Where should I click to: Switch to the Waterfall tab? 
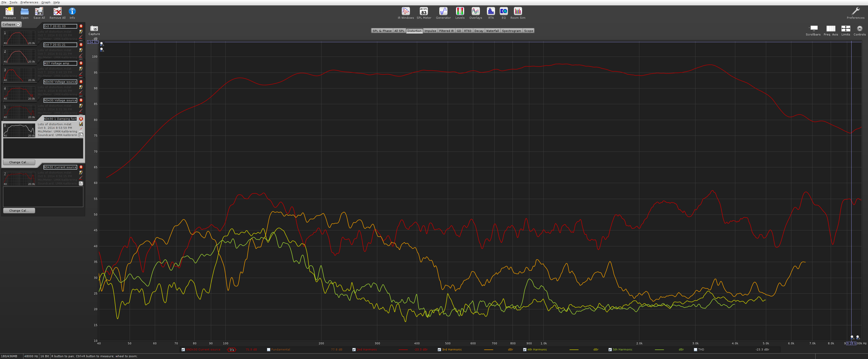click(x=492, y=31)
